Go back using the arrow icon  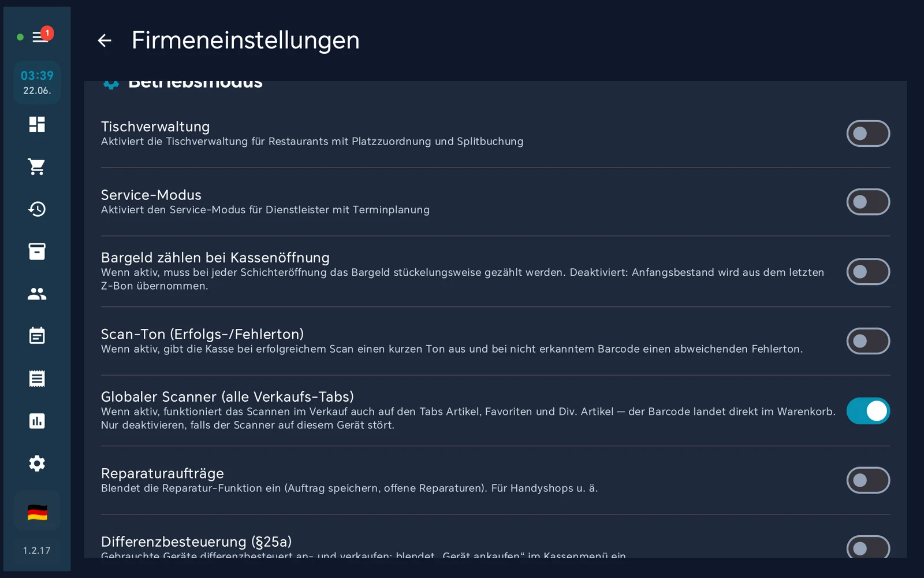(x=105, y=40)
